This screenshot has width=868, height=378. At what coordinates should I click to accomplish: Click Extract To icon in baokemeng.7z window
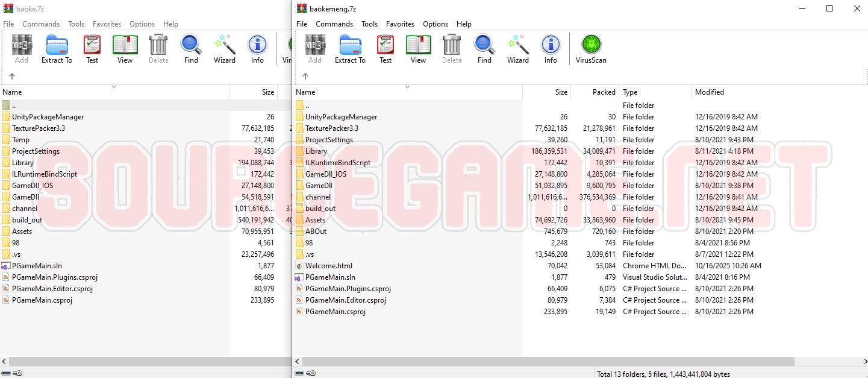click(349, 49)
